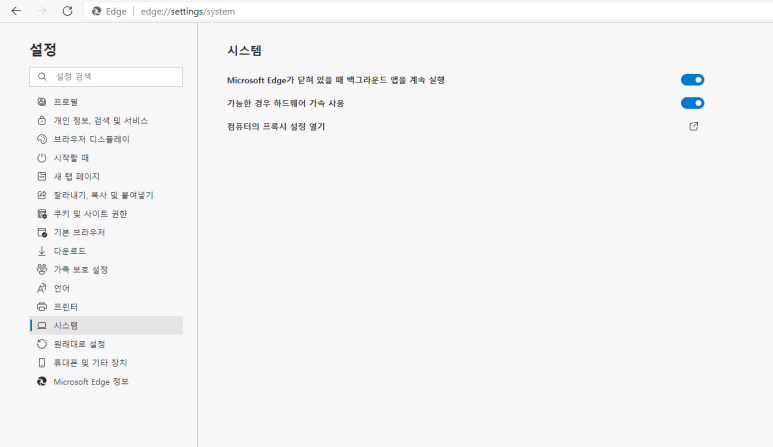Click the Edge logo beside Microsoft Edge 정보
773x447 pixels.
(x=42, y=381)
